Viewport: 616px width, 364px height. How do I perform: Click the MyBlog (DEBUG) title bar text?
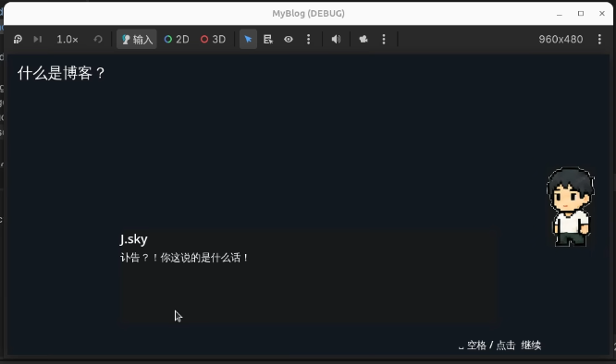pos(308,14)
